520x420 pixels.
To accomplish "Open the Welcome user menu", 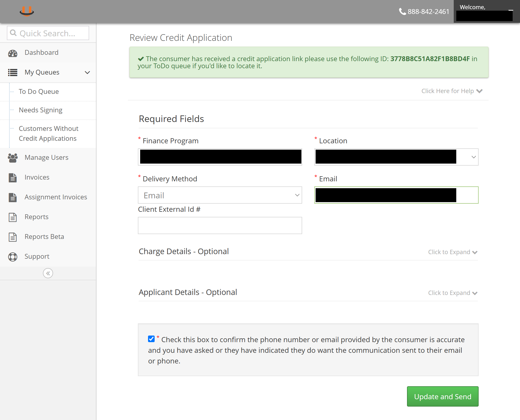I will click(x=486, y=11).
